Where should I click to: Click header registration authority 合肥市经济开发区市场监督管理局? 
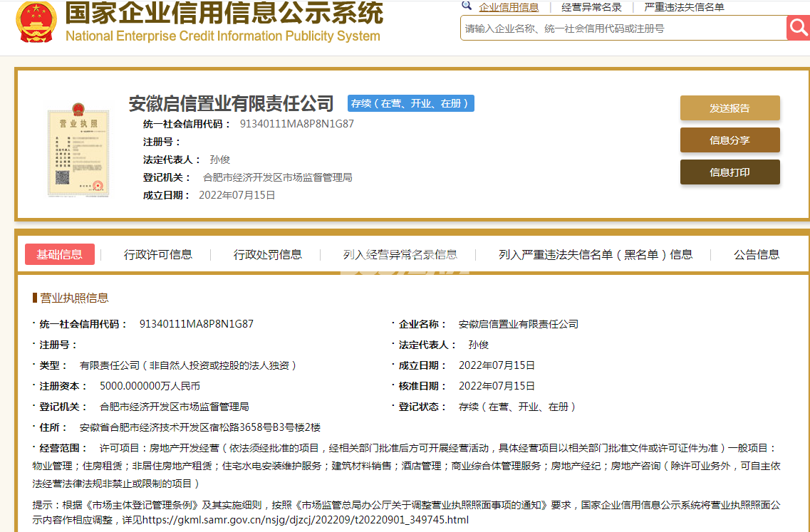pyautogui.click(x=278, y=177)
